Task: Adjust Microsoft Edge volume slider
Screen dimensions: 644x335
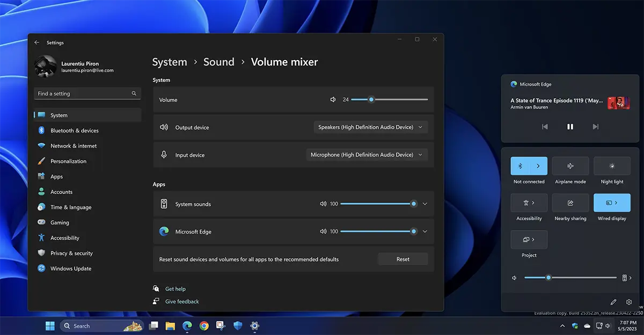Action: pos(378,232)
